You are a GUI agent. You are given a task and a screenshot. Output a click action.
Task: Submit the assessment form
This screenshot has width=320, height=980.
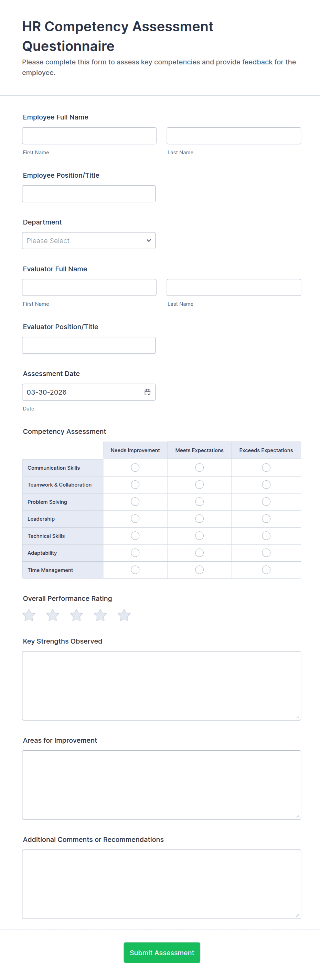click(162, 952)
